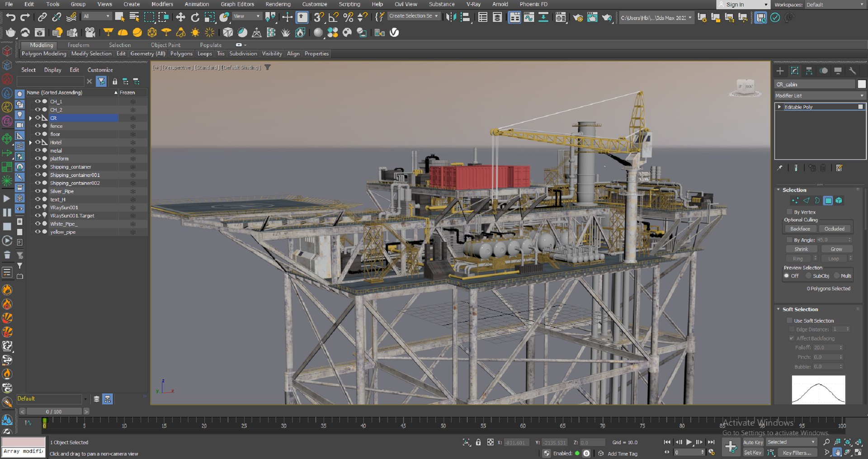Toggle the selection lock padlock icon
Image resolution: width=868 pixels, height=459 pixels.
478,442
